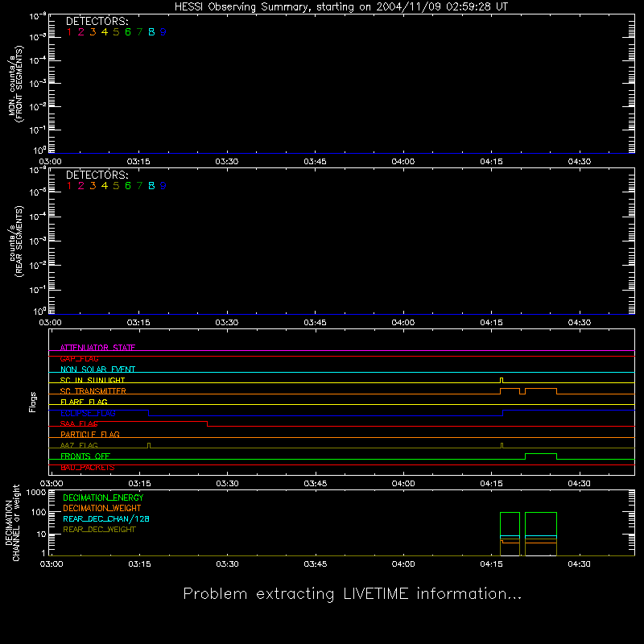Click the ATTENUATOR_STATE flag label
The height and width of the screenshot is (644, 644).
pos(97,348)
